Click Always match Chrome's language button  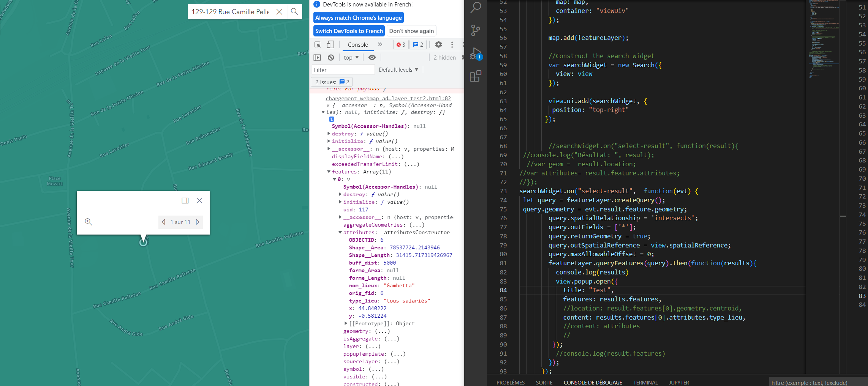click(358, 17)
